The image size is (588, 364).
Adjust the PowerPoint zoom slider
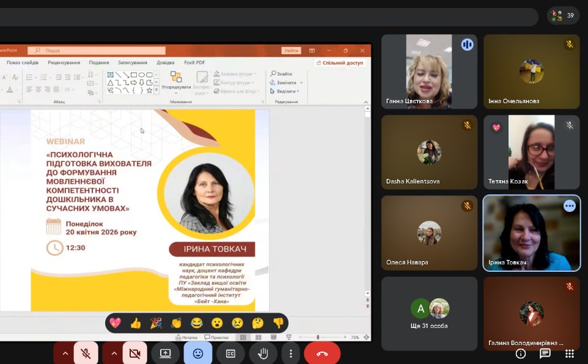point(318,337)
